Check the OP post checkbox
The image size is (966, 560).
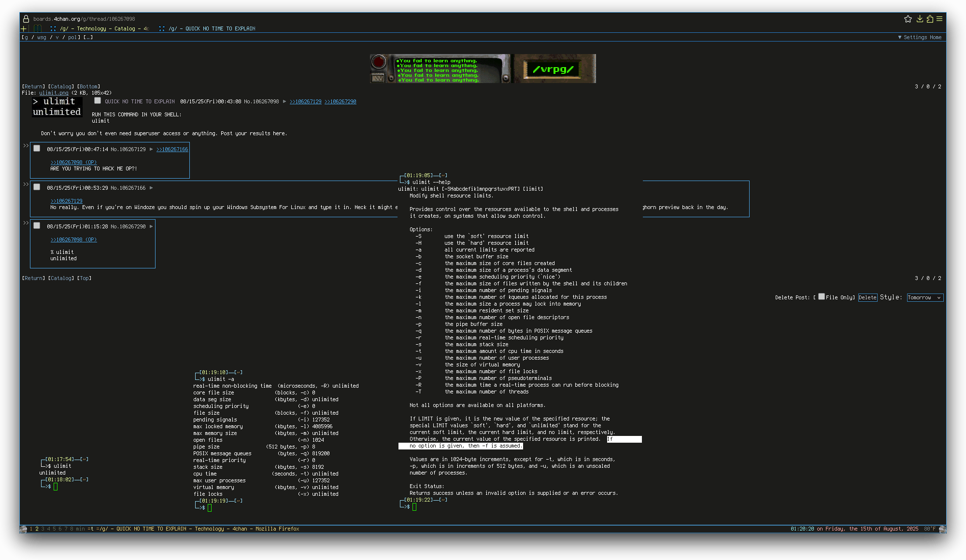point(98,100)
